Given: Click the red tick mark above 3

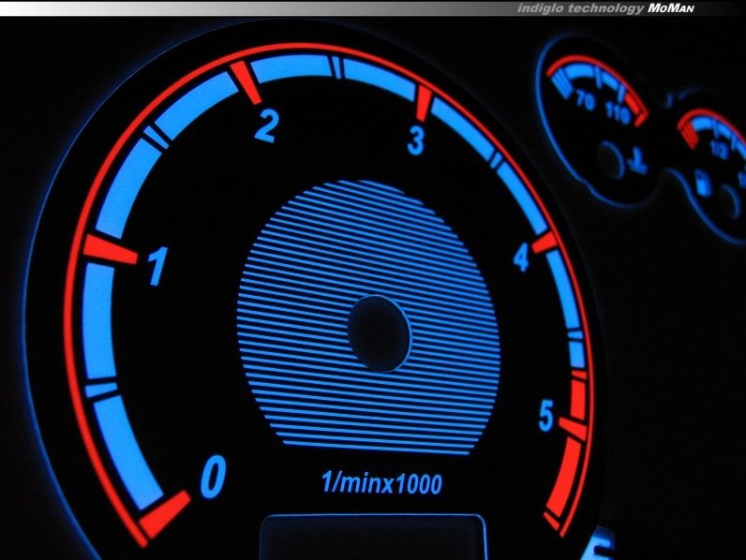Looking at the screenshot, I should click(424, 102).
